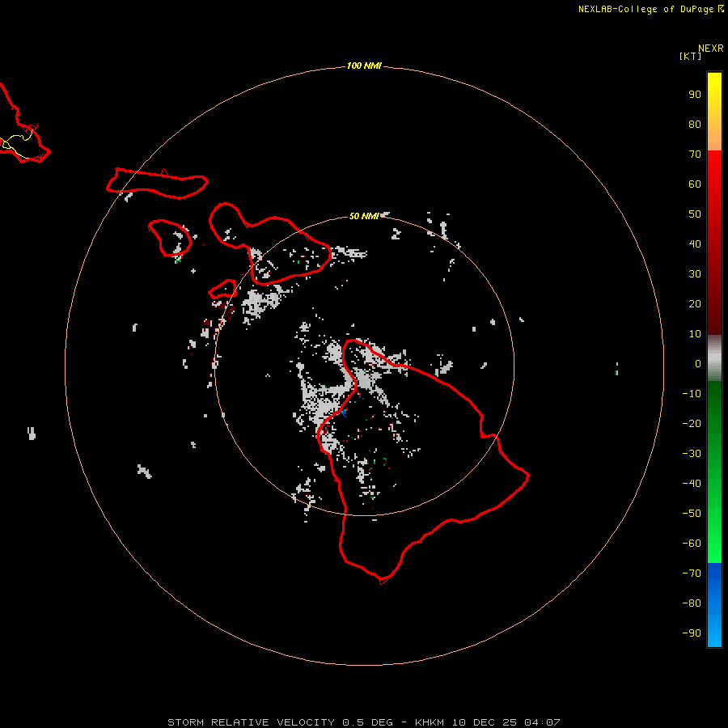Click the 60 value on the velocity scale
The image size is (728, 728).
click(695, 184)
